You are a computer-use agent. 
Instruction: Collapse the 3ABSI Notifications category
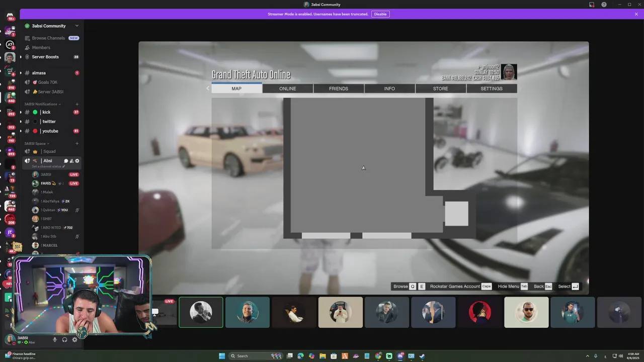[42, 104]
